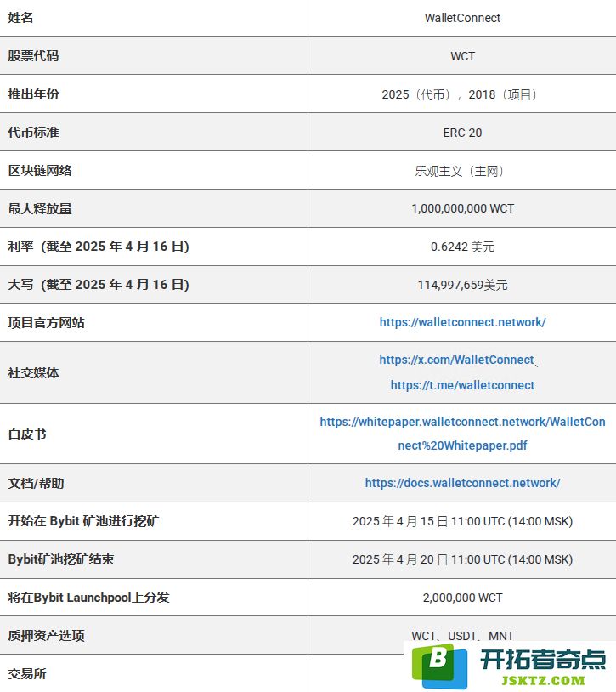Screen dimensions: 616x692
Task: Open the WalletConnect whitepaper PDF link
Action: [462, 434]
